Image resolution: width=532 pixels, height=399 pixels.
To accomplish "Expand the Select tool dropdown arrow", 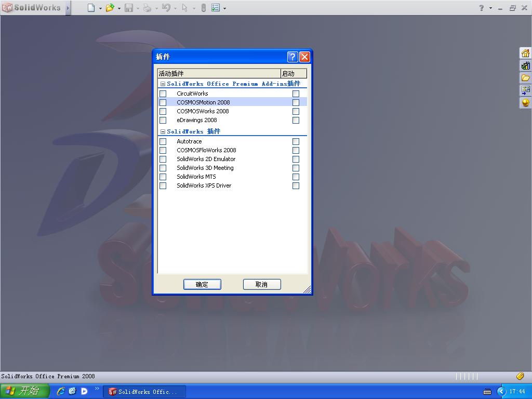I will pos(194,8).
